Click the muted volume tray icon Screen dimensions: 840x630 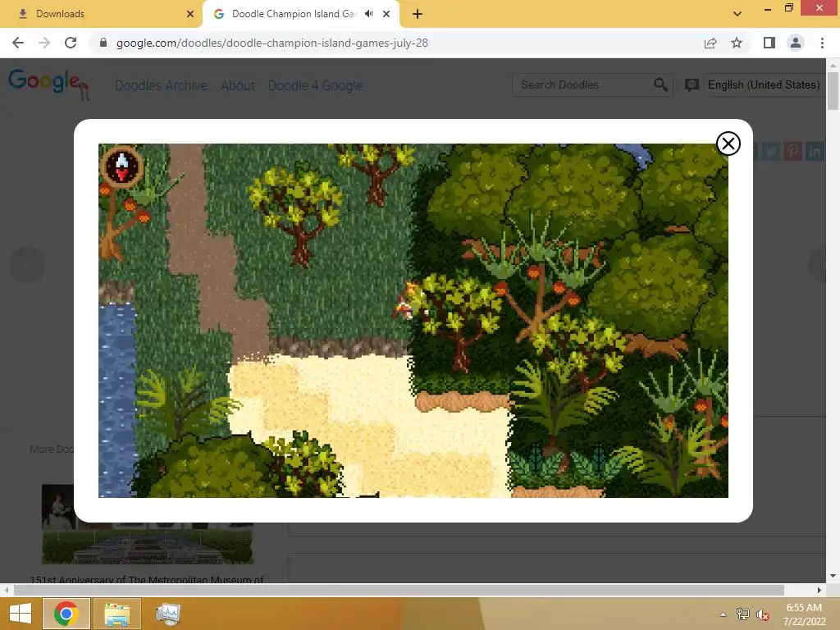pyautogui.click(x=762, y=614)
